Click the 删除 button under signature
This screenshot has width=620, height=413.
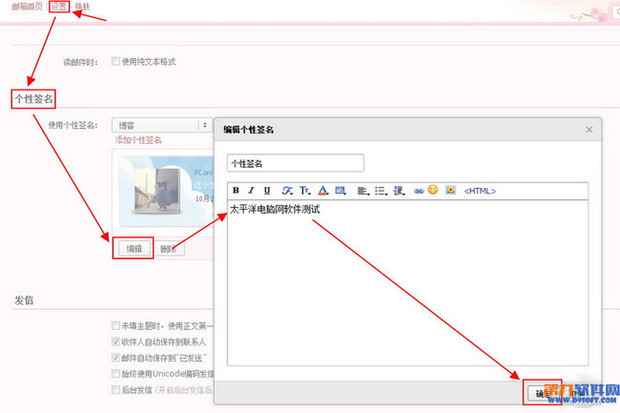pyautogui.click(x=168, y=249)
